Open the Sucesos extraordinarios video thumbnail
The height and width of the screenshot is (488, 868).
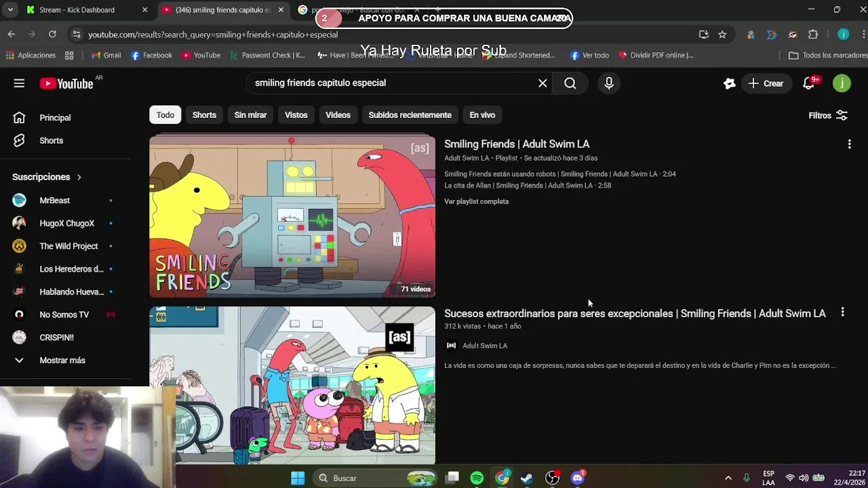click(292, 386)
